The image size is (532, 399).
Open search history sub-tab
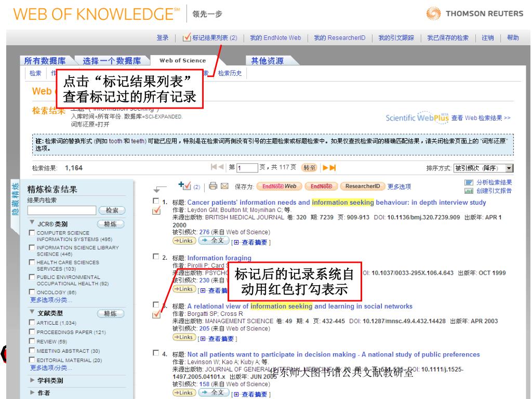click(x=230, y=73)
